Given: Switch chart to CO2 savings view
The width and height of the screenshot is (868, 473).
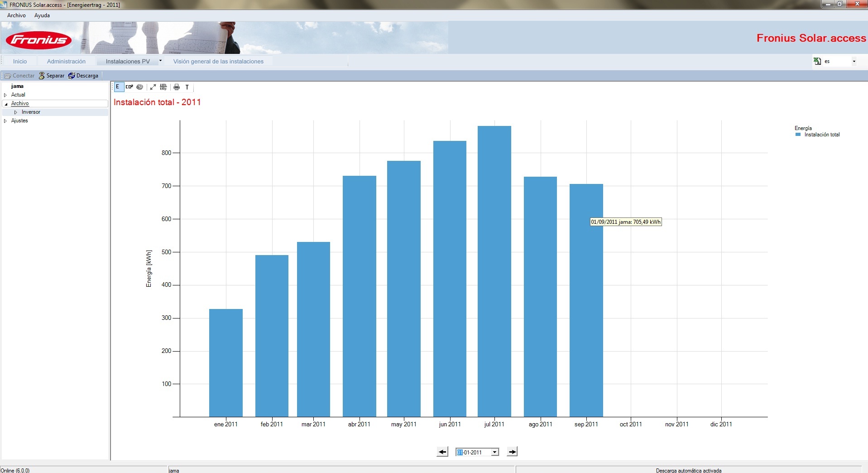Looking at the screenshot, I should pos(129,87).
